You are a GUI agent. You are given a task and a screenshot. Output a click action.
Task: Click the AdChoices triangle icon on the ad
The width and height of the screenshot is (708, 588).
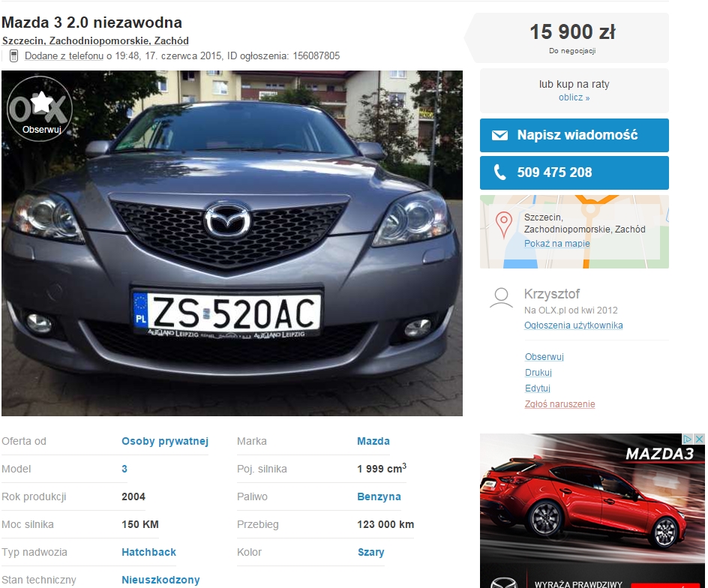(x=686, y=439)
